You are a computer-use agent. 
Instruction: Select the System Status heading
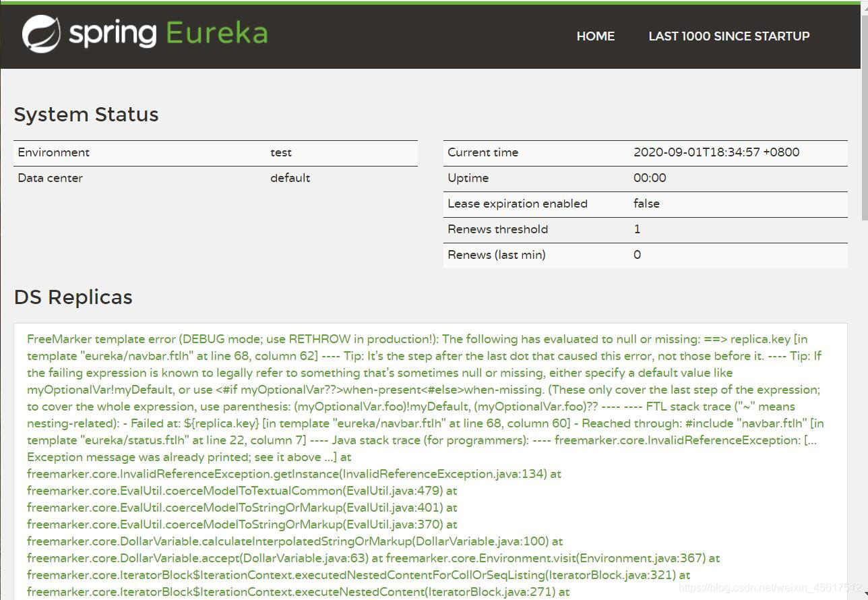click(x=86, y=115)
